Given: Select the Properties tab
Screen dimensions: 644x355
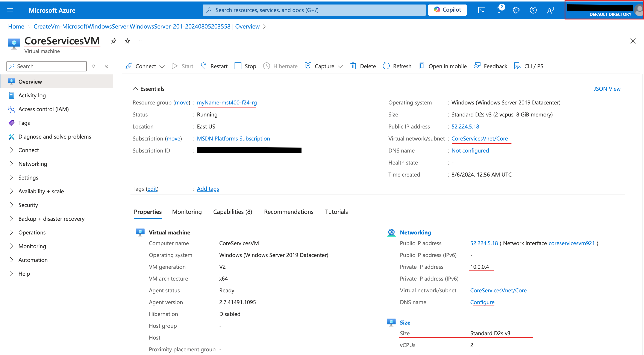Looking at the screenshot, I should [x=148, y=212].
